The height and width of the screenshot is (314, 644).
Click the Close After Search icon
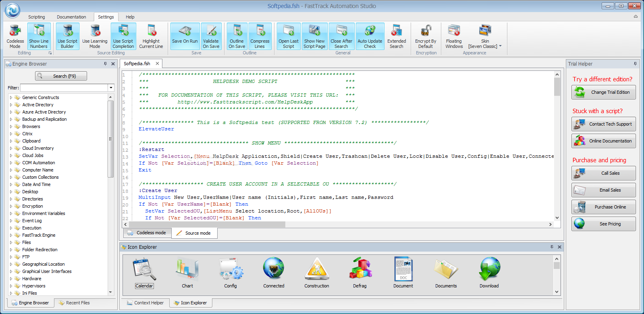click(x=341, y=31)
